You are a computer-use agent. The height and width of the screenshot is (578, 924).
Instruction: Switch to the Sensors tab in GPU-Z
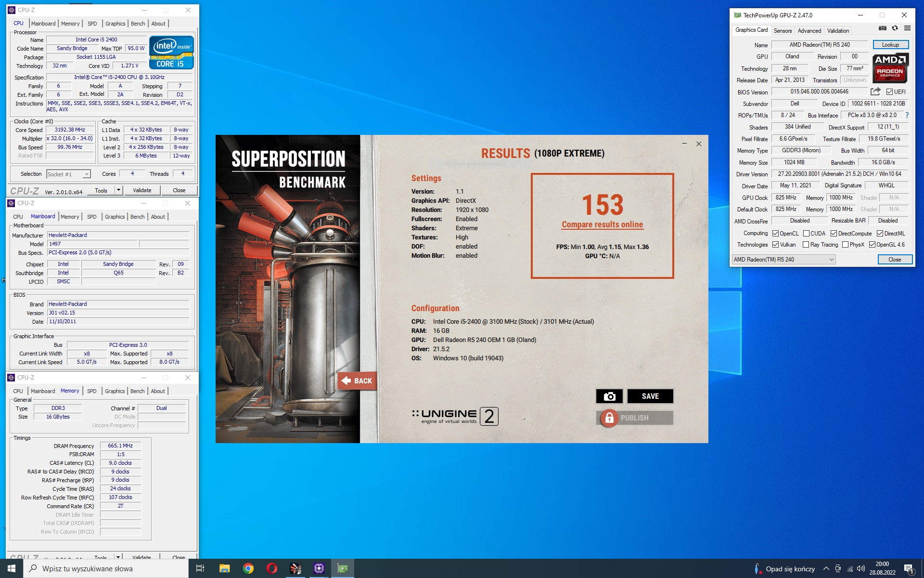[783, 31]
